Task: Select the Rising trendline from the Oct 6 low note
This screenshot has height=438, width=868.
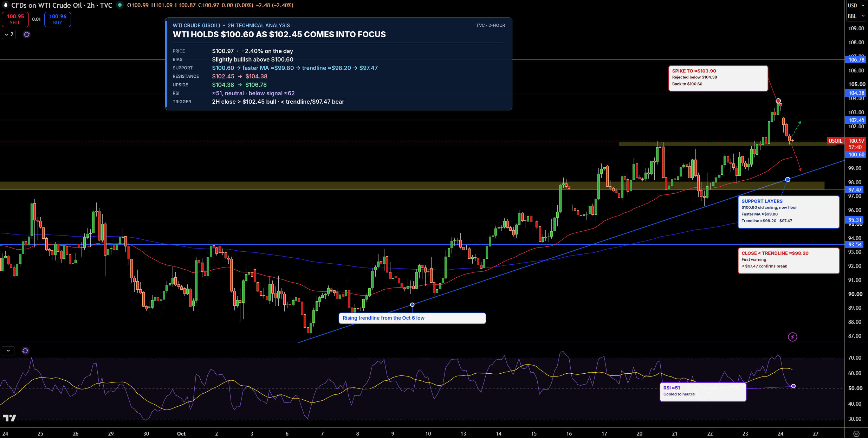Action: click(x=412, y=318)
